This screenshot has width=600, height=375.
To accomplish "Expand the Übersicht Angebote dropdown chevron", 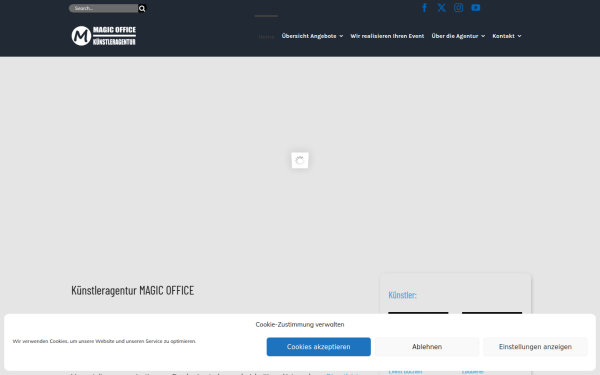I will click(x=341, y=36).
